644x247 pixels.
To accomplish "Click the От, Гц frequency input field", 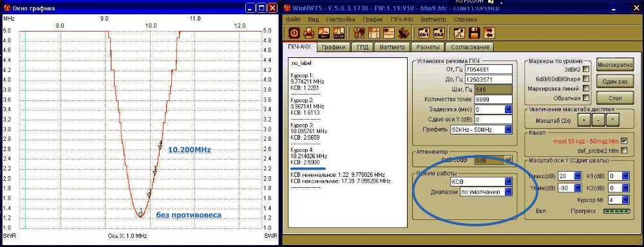I will [x=493, y=69].
